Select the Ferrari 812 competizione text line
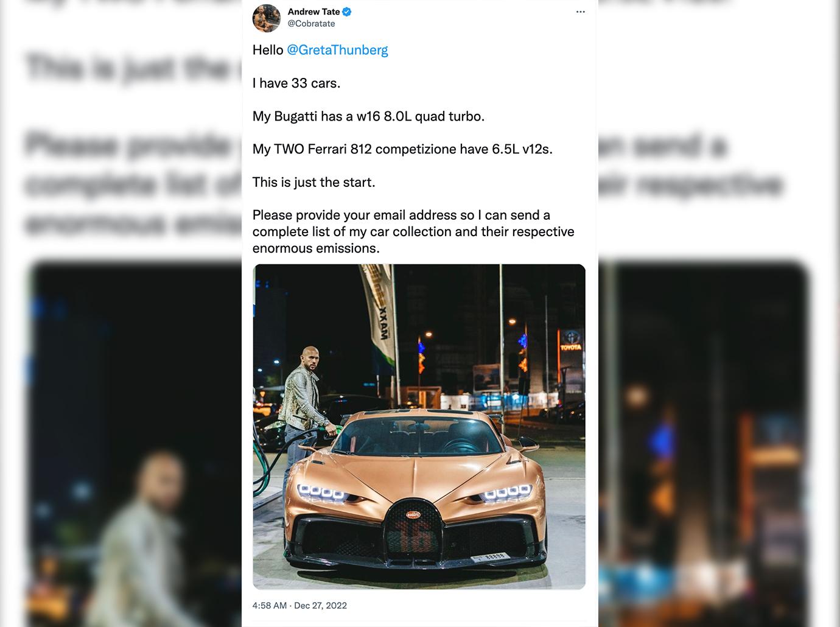Screen dimensions: 840x627 tap(402, 149)
